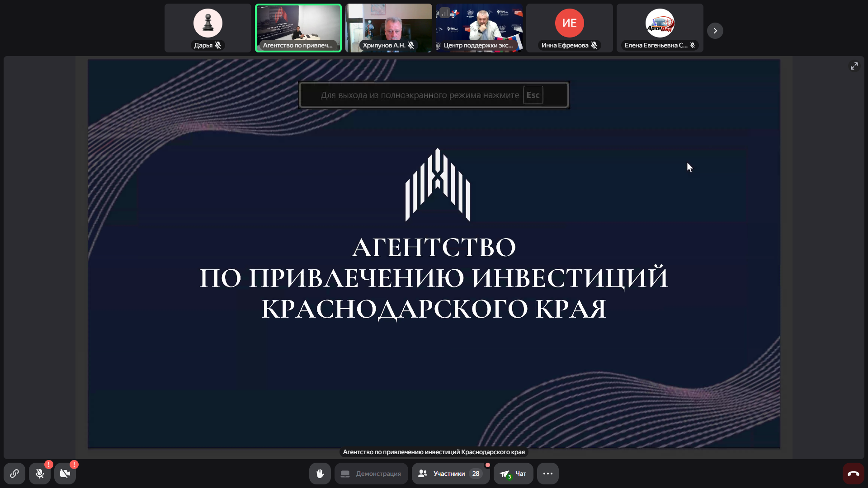This screenshot has width=868, height=488.
Task: Click the АрхиВед avatar logo
Action: [660, 23]
